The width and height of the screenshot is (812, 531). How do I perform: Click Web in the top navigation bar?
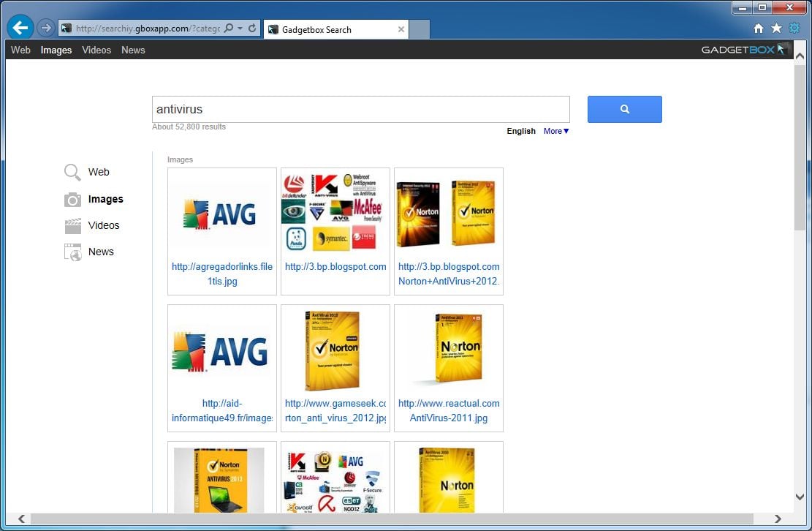click(x=20, y=50)
